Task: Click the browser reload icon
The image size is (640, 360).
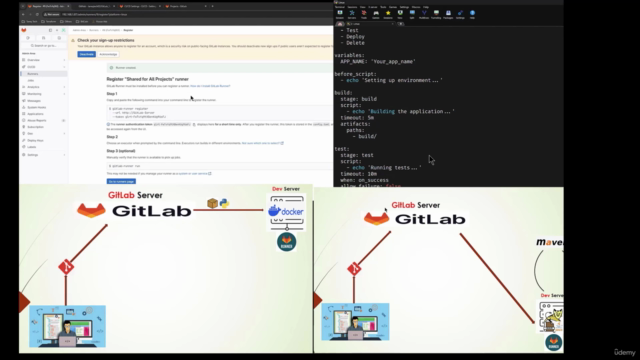Action: tap(37, 14)
